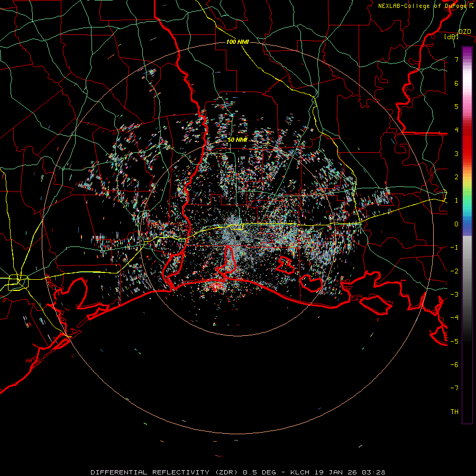Click the DZD legend title
Viewport: 476px width, 476px height.
tap(464, 32)
